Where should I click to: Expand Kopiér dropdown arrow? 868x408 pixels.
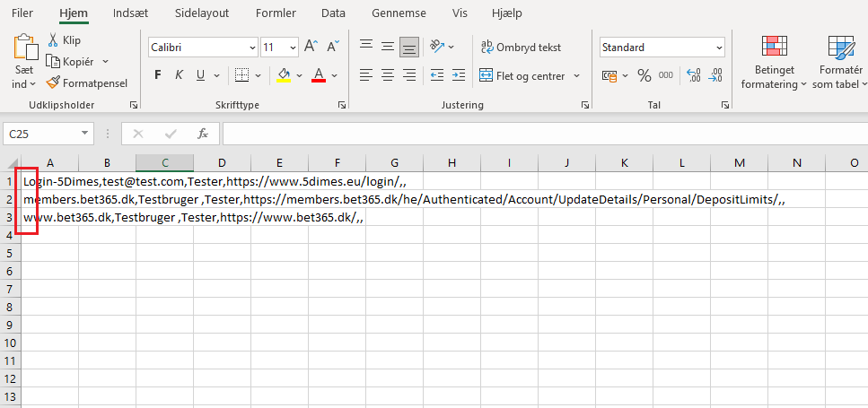(x=106, y=61)
